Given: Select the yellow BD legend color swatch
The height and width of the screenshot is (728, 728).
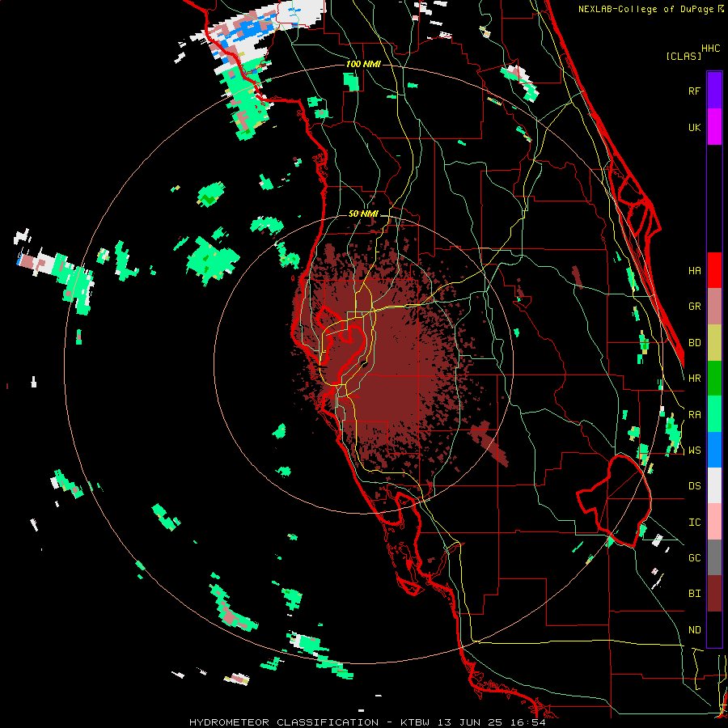Looking at the screenshot, I should click(x=714, y=342).
